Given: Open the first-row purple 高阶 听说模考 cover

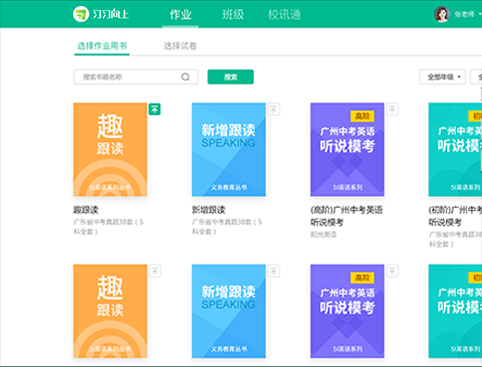Looking at the screenshot, I should (x=347, y=150).
